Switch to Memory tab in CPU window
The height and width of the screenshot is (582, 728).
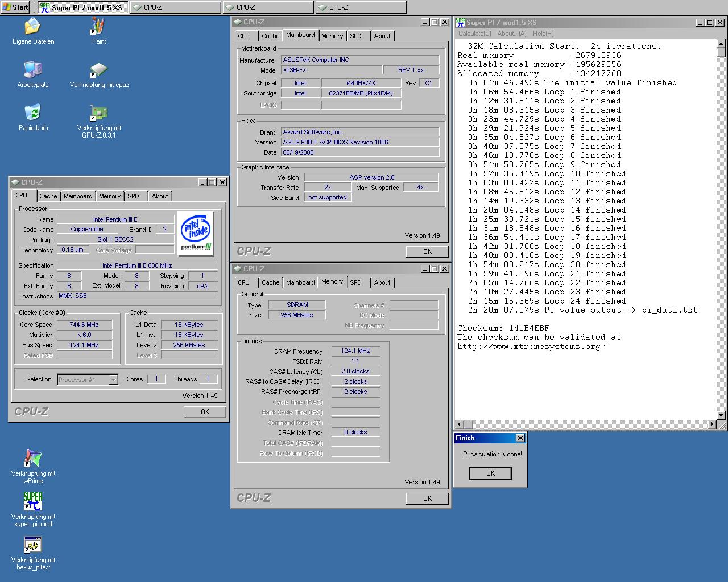pos(110,196)
